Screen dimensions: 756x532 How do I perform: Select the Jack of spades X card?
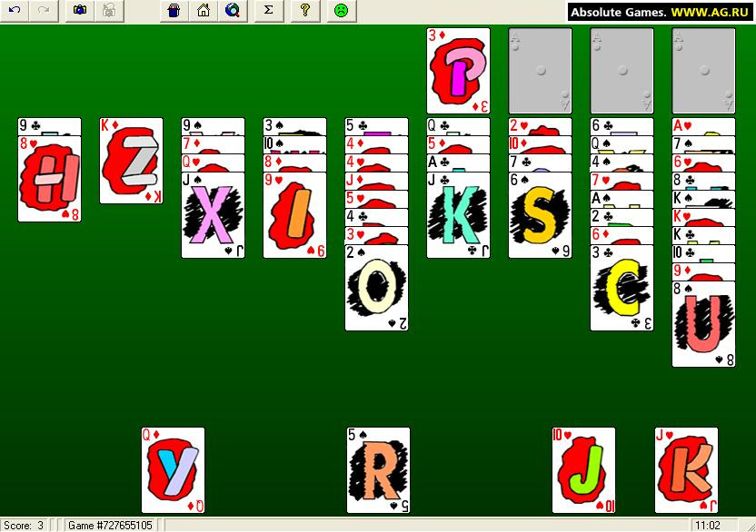pos(214,215)
